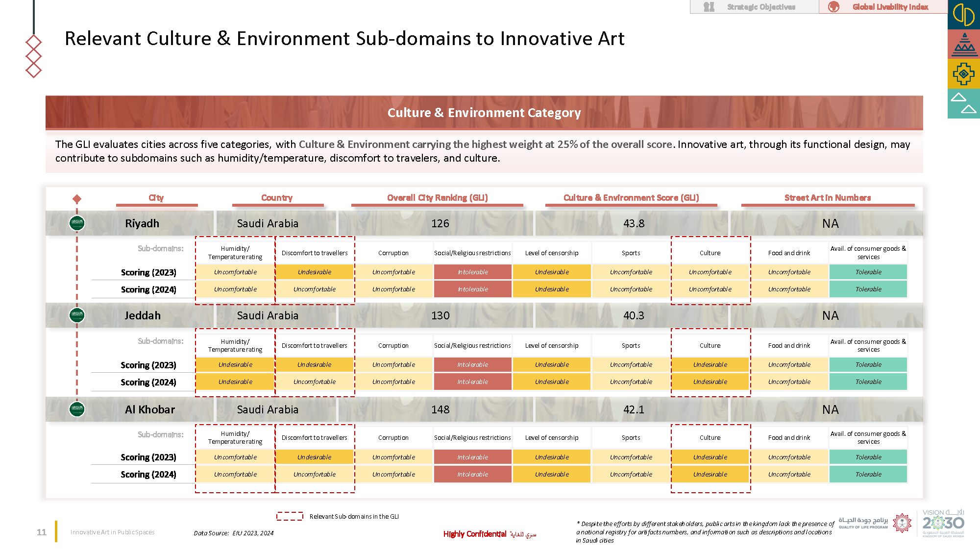Click Riyadh 2024 Tolerable cell under consumer goods

click(x=868, y=289)
